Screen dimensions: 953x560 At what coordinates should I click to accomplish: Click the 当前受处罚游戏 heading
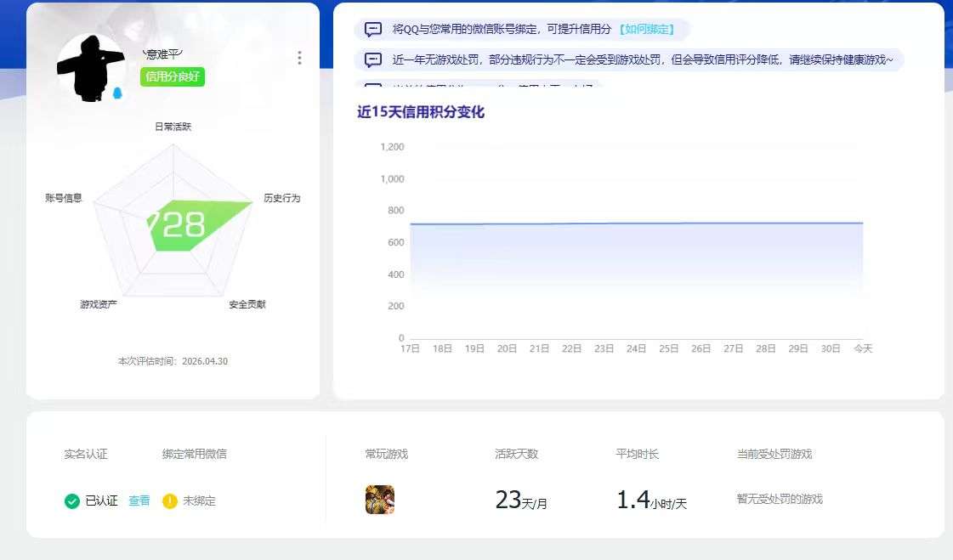coord(774,454)
